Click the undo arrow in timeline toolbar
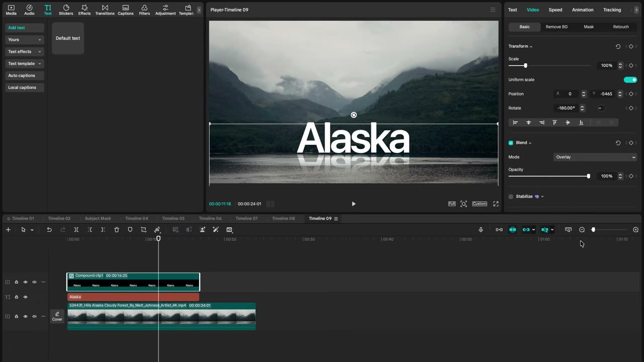Screen dimensions: 644x362 [x=49, y=230]
